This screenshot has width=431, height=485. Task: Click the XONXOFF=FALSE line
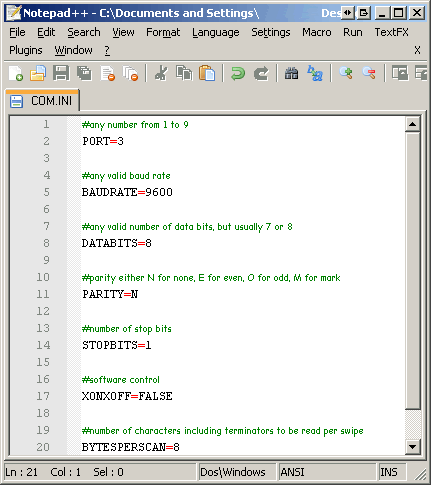click(127, 396)
